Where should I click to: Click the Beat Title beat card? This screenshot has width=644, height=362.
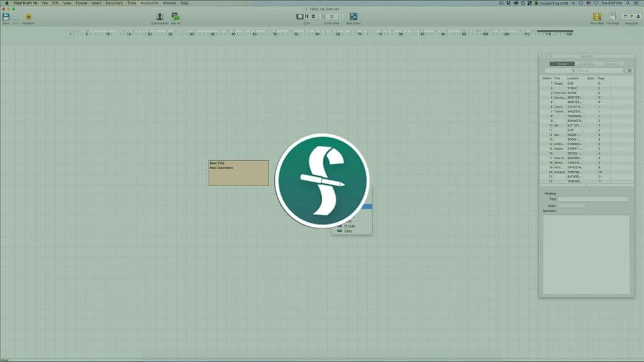click(x=238, y=173)
